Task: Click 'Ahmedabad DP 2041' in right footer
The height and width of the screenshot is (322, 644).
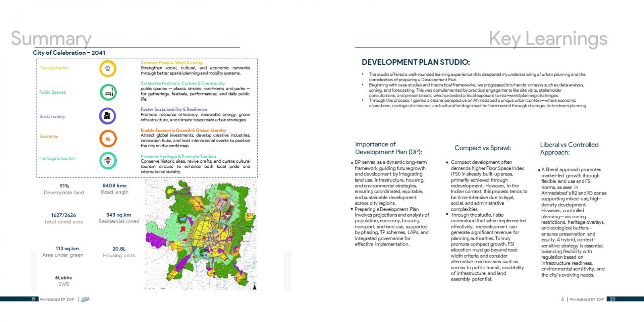Action: tap(587, 299)
